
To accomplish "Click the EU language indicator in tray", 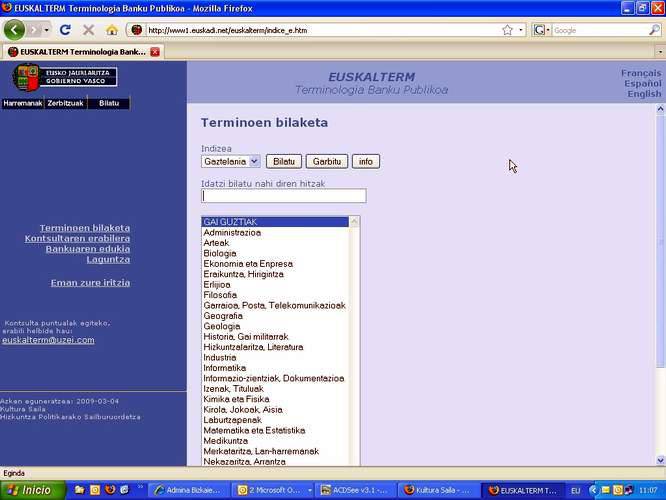I will point(576,491).
